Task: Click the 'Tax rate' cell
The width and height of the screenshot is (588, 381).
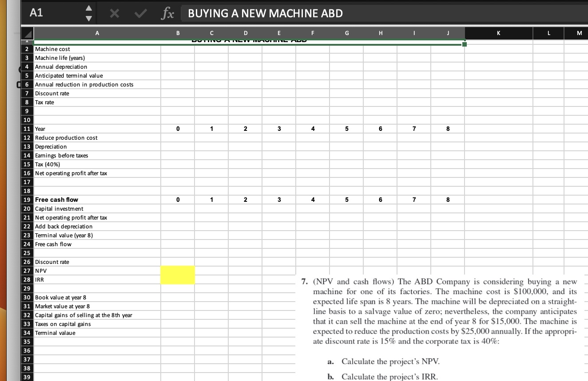Action: [x=97, y=102]
